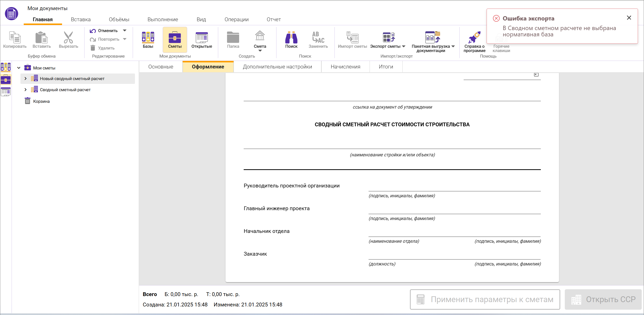
Task: Click the наименование стройки input line
Action: 392,144
